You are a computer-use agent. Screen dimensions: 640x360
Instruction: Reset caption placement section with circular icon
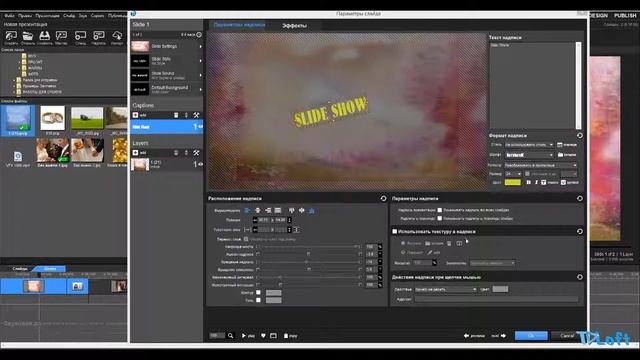tap(383, 198)
